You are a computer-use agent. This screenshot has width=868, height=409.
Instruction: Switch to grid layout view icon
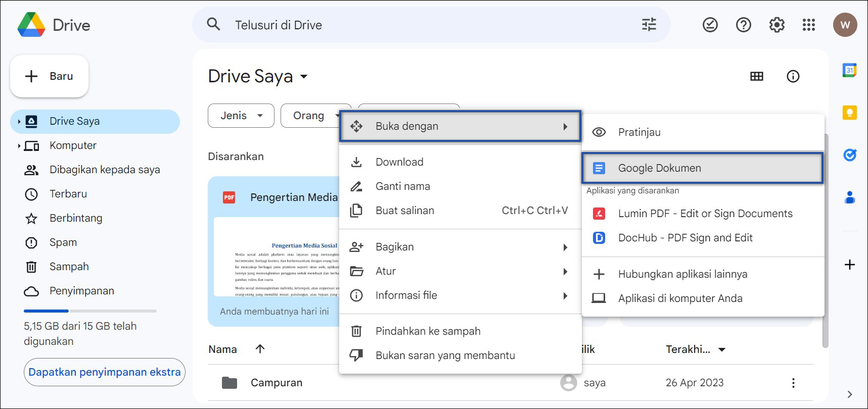[757, 76]
